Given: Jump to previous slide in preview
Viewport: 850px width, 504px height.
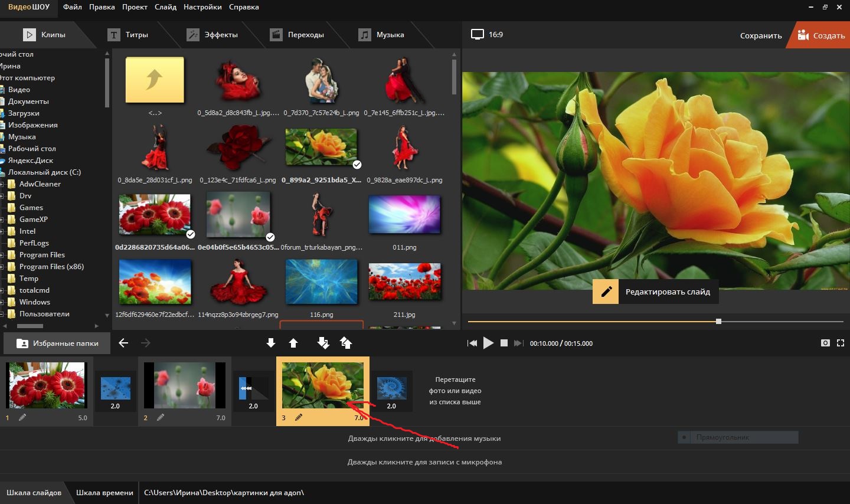Looking at the screenshot, I should coord(472,343).
